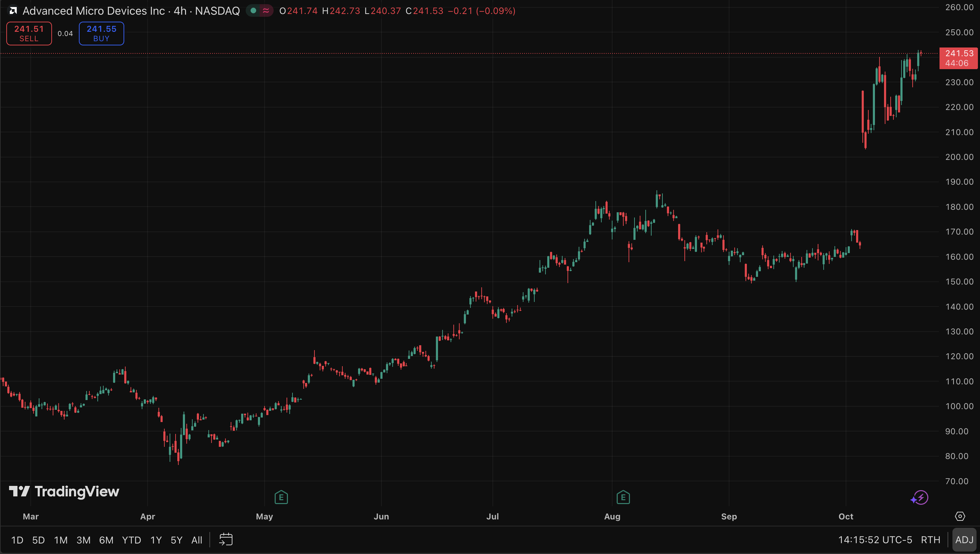
Task: Click the green market status dot
Action: (x=253, y=11)
